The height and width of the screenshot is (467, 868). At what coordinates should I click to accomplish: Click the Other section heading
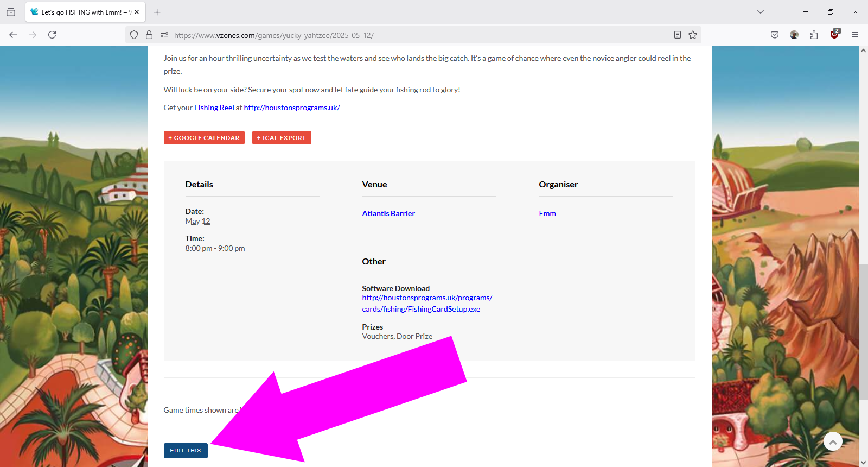tap(374, 262)
